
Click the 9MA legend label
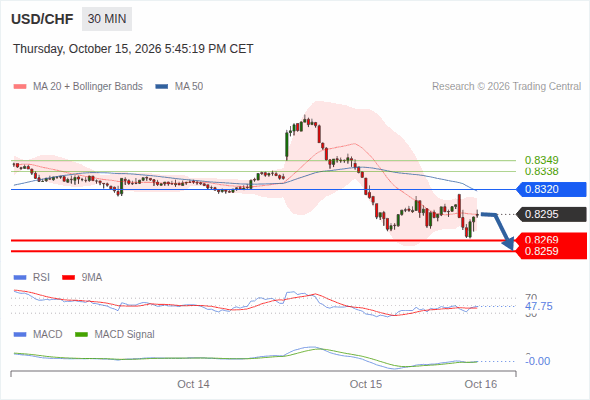point(92,278)
